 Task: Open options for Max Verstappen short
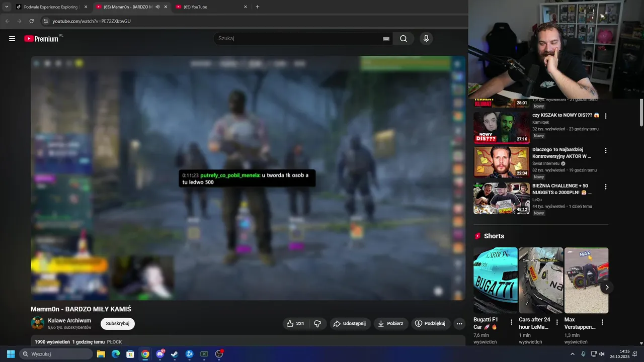click(602, 322)
